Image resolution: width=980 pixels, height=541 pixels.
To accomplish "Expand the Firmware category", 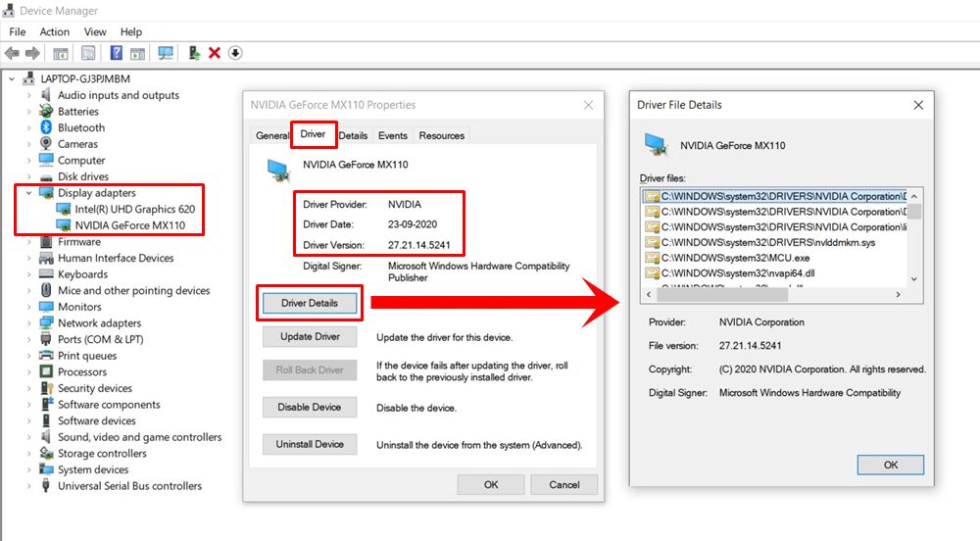I will point(28,241).
